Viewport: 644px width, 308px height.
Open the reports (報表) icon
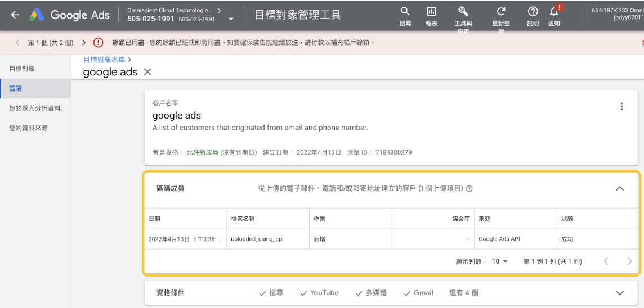(431, 12)
